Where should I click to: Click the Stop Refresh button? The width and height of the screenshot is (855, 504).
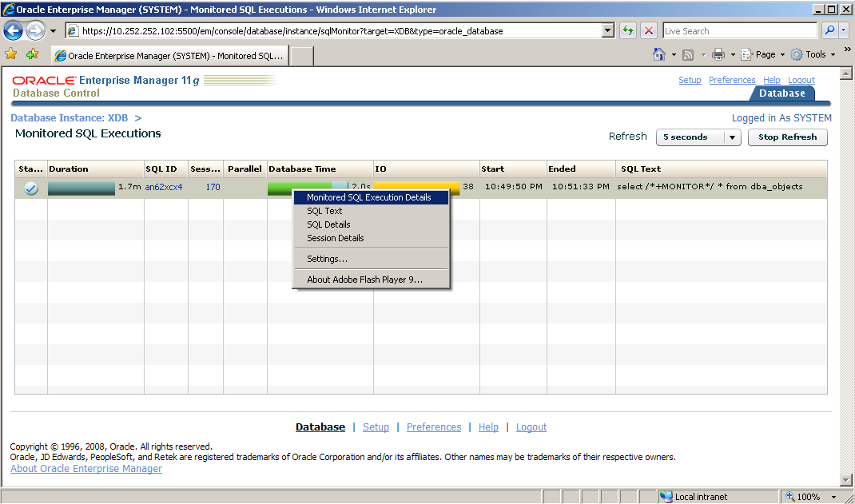tap(787, 137)
